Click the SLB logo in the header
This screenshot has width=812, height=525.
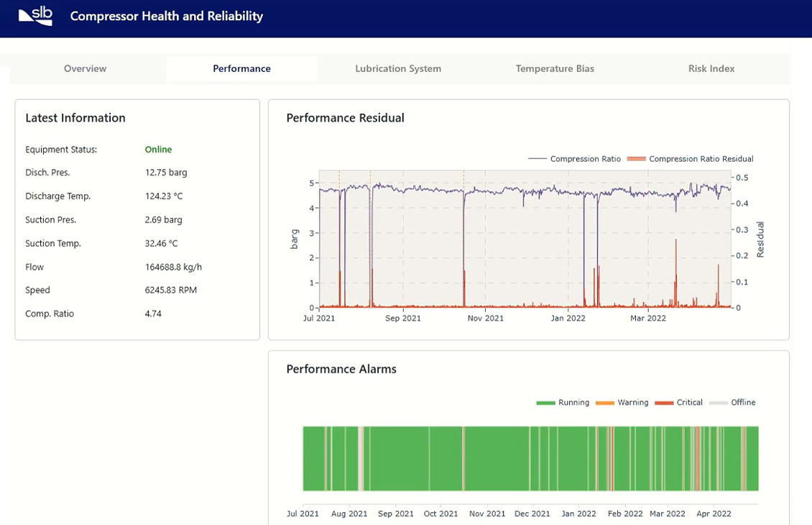34,15
